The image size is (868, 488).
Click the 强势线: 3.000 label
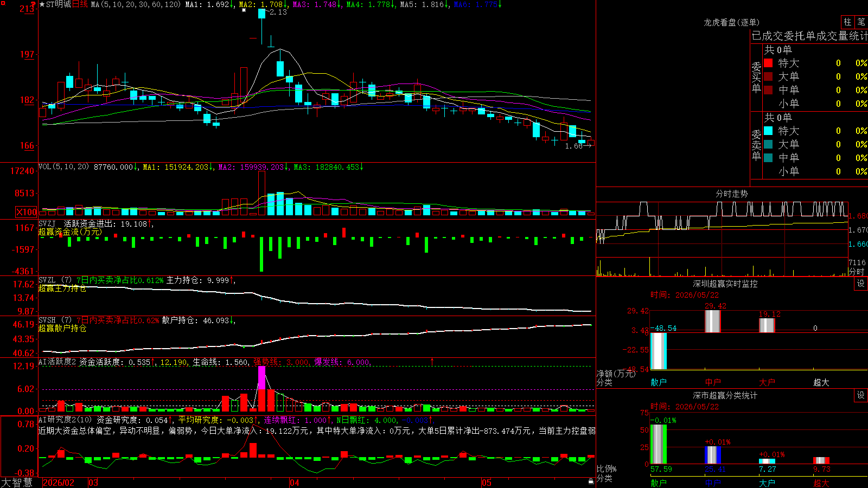tap(281, 362)
